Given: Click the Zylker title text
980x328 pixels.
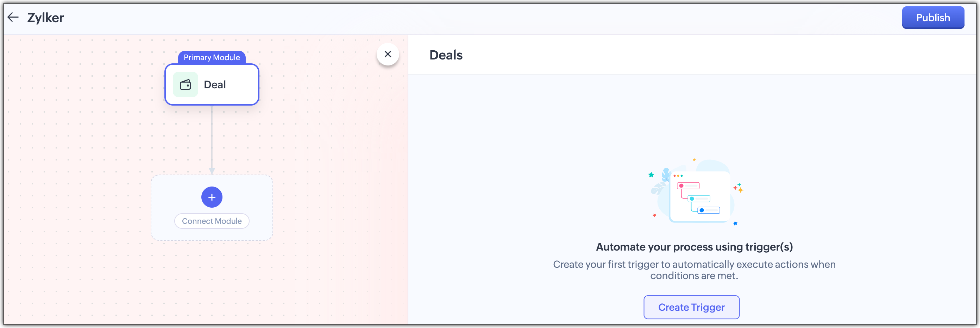Looking at the screenshot, I should (45, 18).
